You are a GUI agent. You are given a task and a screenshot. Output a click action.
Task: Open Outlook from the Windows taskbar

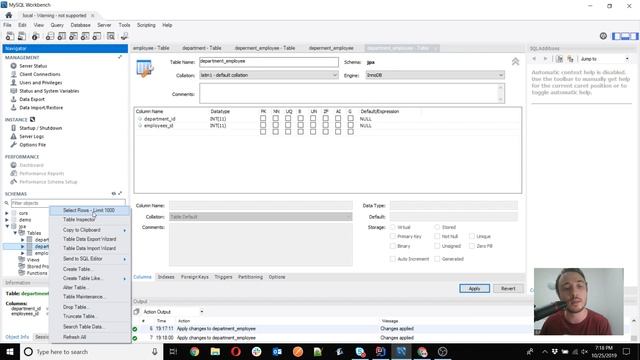tap(277, 351)
